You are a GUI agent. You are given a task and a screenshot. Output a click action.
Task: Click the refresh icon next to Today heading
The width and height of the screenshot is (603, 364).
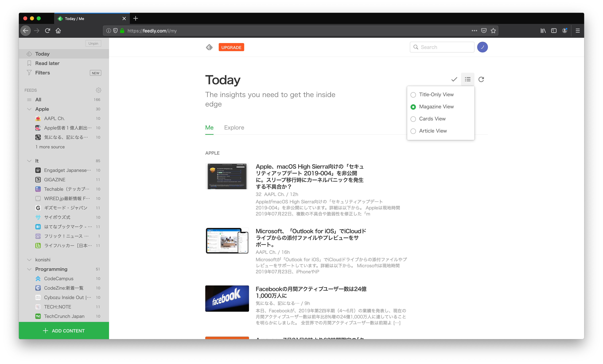[481, 79]
